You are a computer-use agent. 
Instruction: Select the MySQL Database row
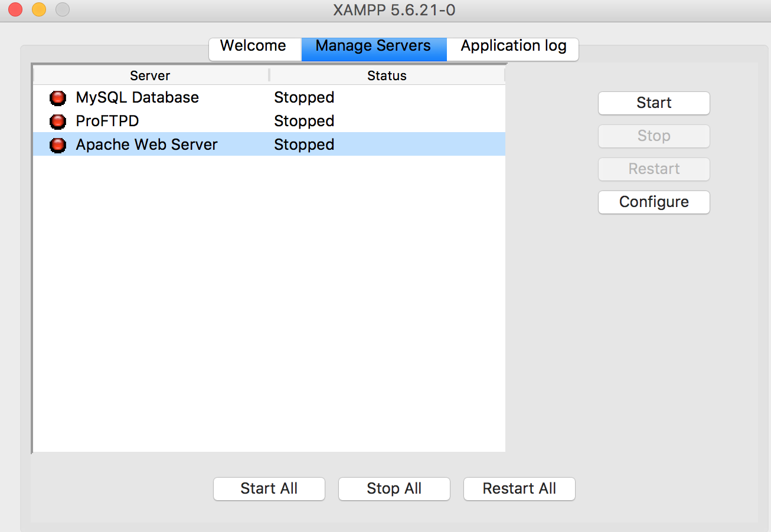click(269, 97)
